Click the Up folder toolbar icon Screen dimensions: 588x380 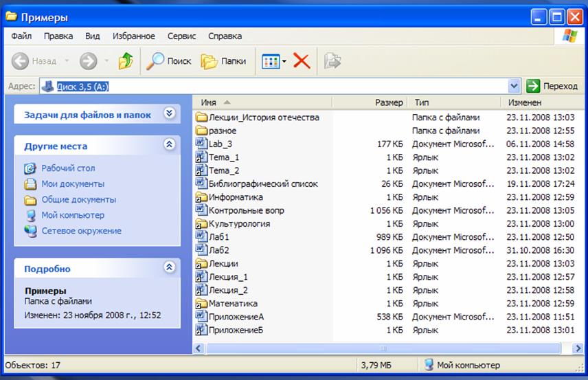[x=125, y=61]
